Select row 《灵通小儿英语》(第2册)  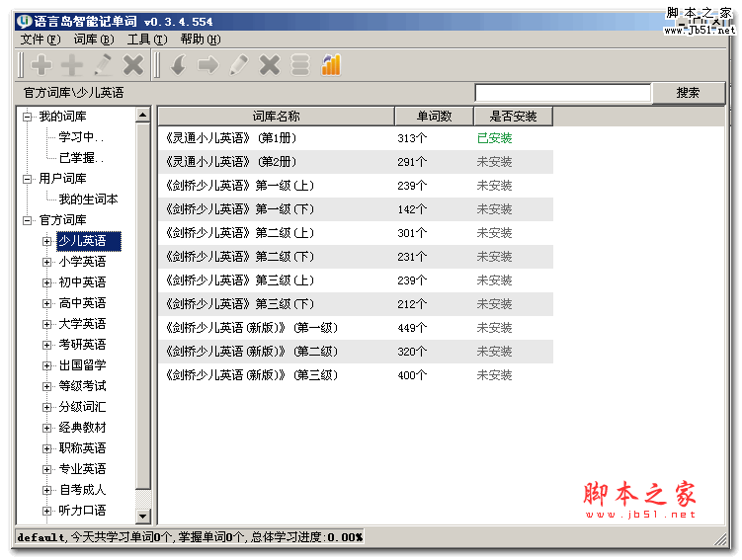[356, 162]
